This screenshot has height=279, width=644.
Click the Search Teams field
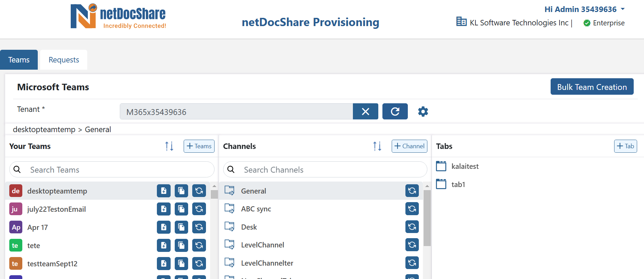click(x=112, y=170)
